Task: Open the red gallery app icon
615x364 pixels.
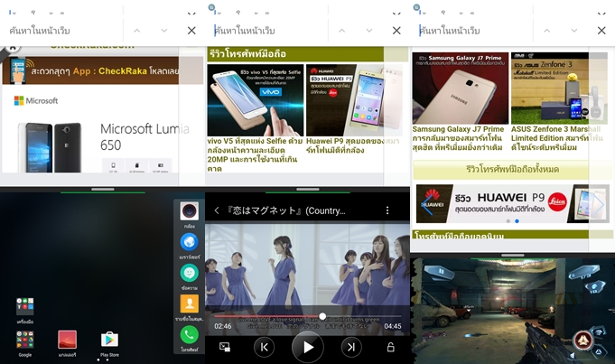Action: [x=68, y=340]
